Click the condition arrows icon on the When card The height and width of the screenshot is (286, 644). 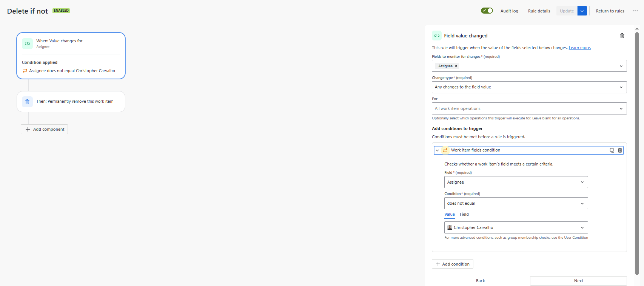click(x=25, y=71)
